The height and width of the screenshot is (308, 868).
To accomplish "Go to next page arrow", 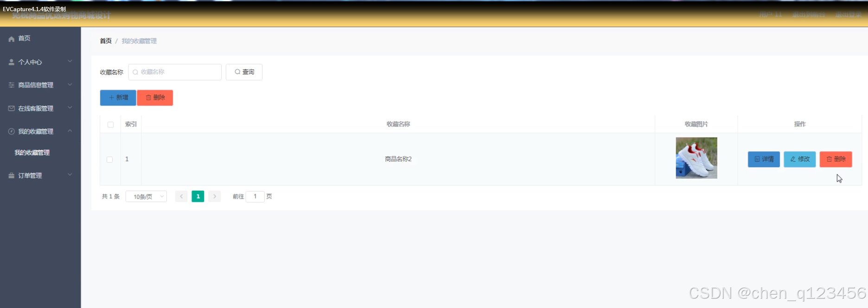I will (x=214, y=196).
